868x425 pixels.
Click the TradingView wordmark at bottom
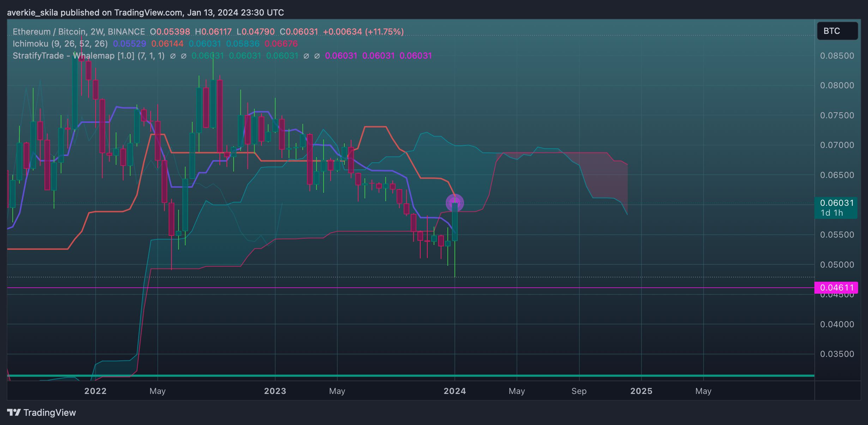[50, 413]
